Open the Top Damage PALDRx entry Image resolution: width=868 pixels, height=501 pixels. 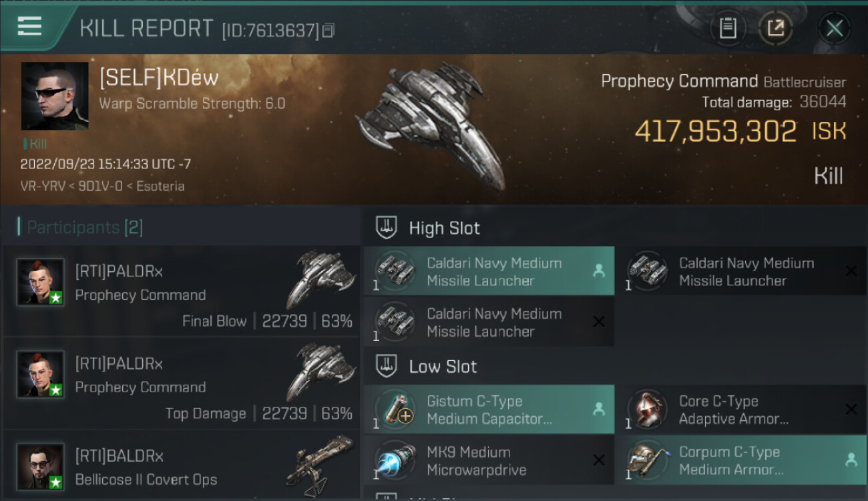pyautogui.click(x=182, y=383)
